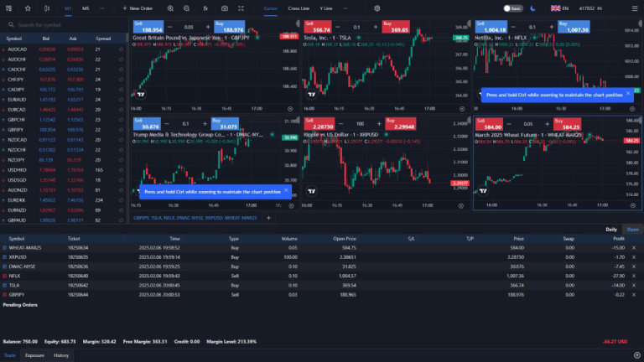Screen dimensions: 644x362
Task: Close the GBPJPY position
Action: click(x=634, y=295)
